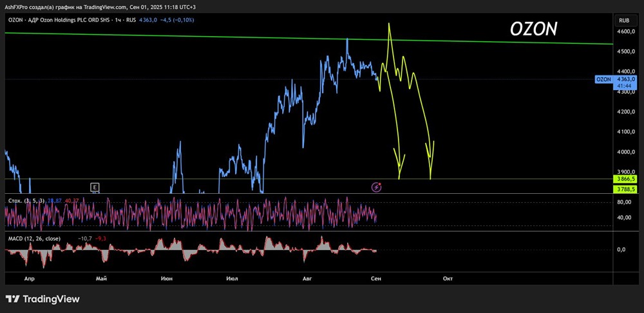Click the Май label on time axis

pyautogui.click(x=101, y=278)
